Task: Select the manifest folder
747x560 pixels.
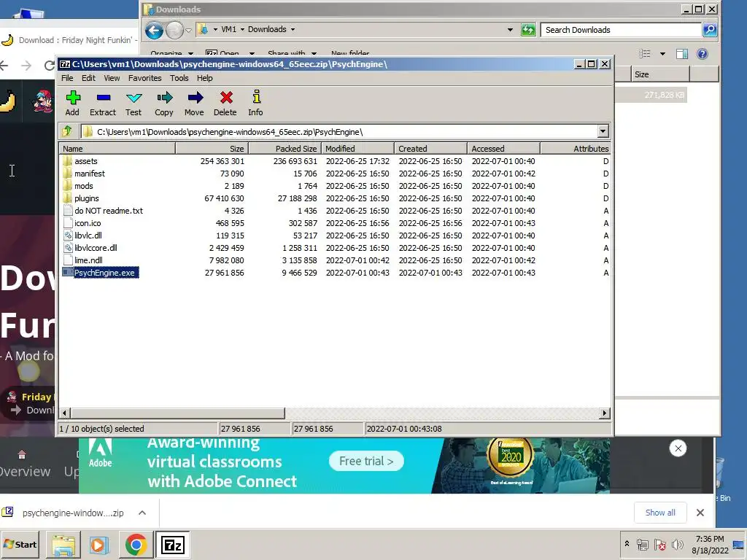Action: pyautogui.click(x=90, y=174)
